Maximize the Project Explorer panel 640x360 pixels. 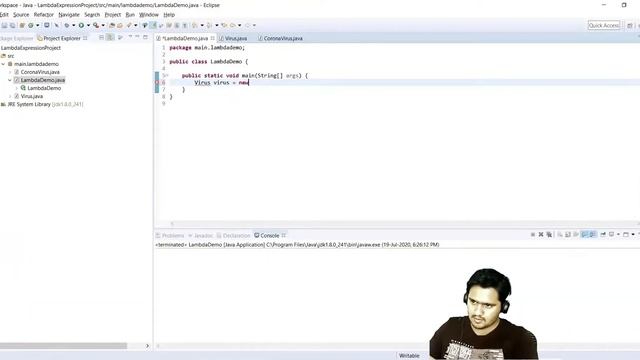pyautogui.click(x=145, y=37)
